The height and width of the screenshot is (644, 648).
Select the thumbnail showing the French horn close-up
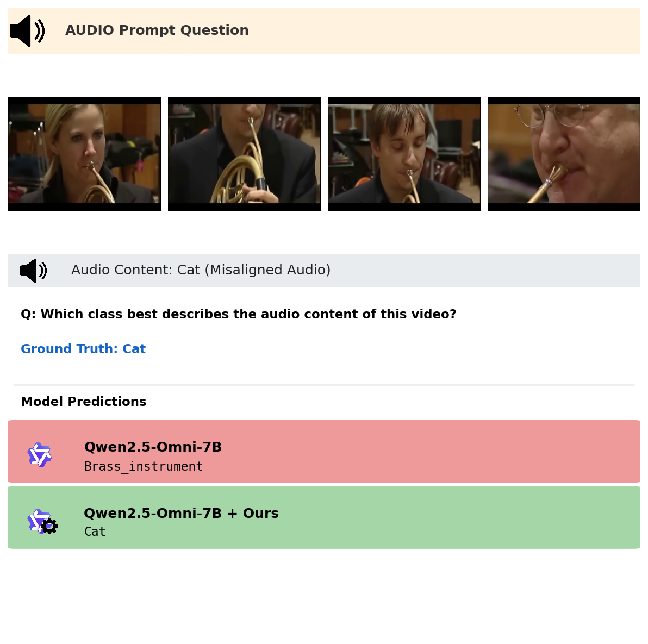(x=244, y=154)
